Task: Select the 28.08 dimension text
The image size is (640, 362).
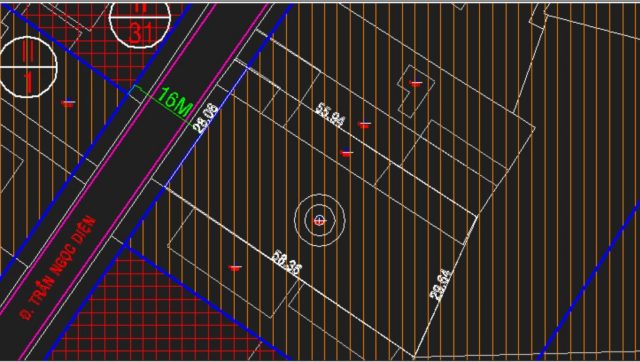Action: (x=206, y=118)
